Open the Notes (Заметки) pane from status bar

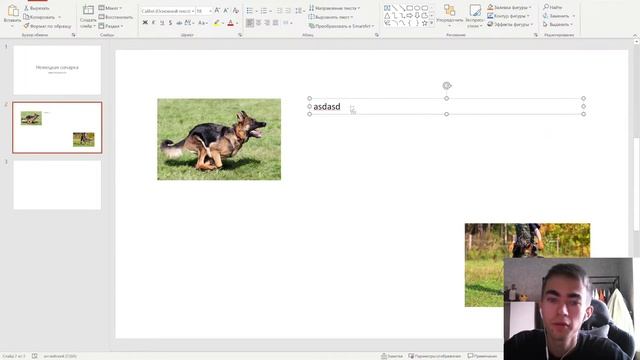(x=391, y=356)
